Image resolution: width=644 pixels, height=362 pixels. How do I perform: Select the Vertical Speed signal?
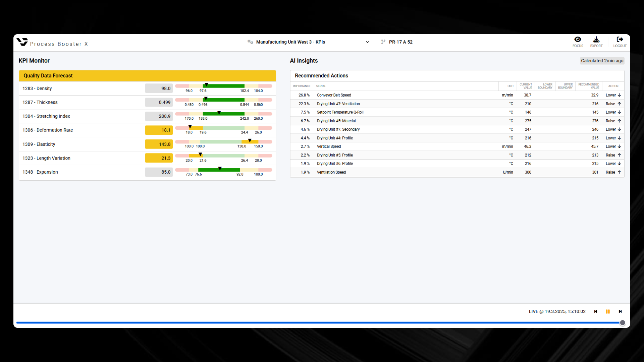329,146
